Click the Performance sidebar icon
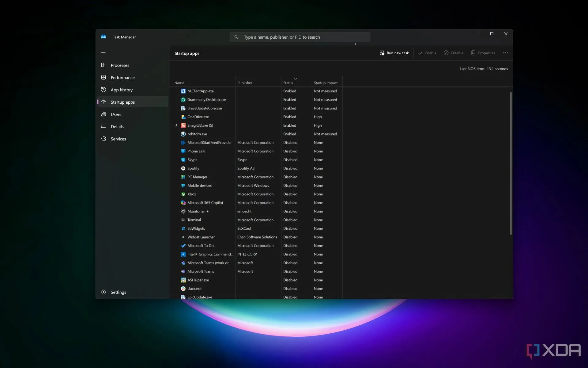The width and height of the screenshot is (588, 368). 104,77
